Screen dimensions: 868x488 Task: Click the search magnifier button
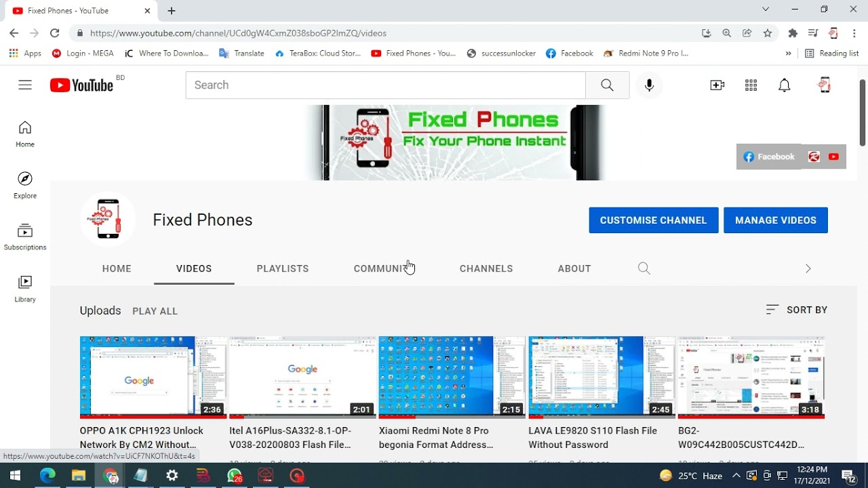pos(607,85)
